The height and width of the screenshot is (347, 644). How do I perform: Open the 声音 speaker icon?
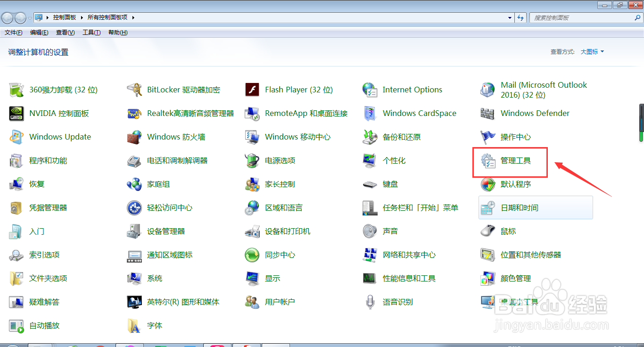(x=370, y=231)
